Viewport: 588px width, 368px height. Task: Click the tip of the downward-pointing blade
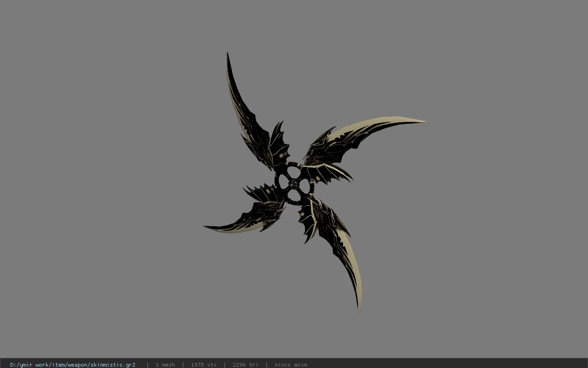point(358,310)
